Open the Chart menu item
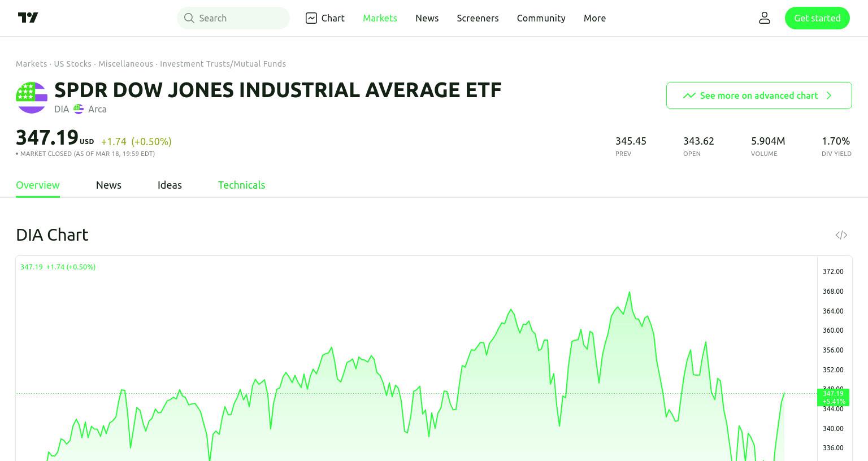This screenshot has height=461, width=868. tap(325, 18)
